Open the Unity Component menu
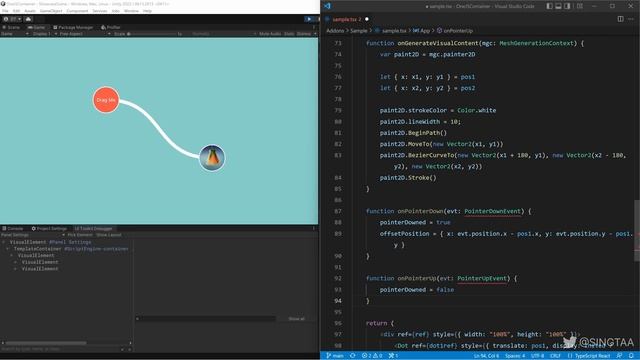The image size is (640, 360). (77, 11)
